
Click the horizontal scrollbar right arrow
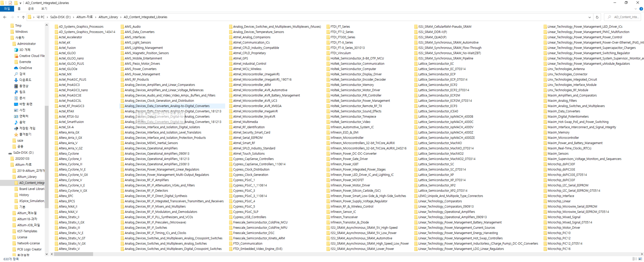(642, 254)
